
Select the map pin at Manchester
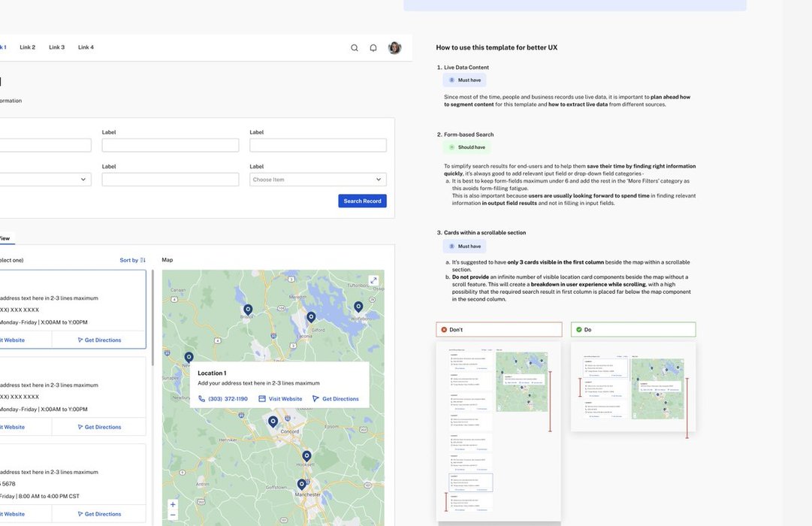point(301,485)
